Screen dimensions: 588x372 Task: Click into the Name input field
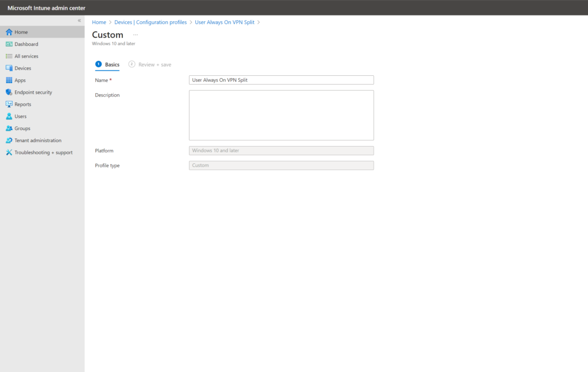click(x=281, y=79)
